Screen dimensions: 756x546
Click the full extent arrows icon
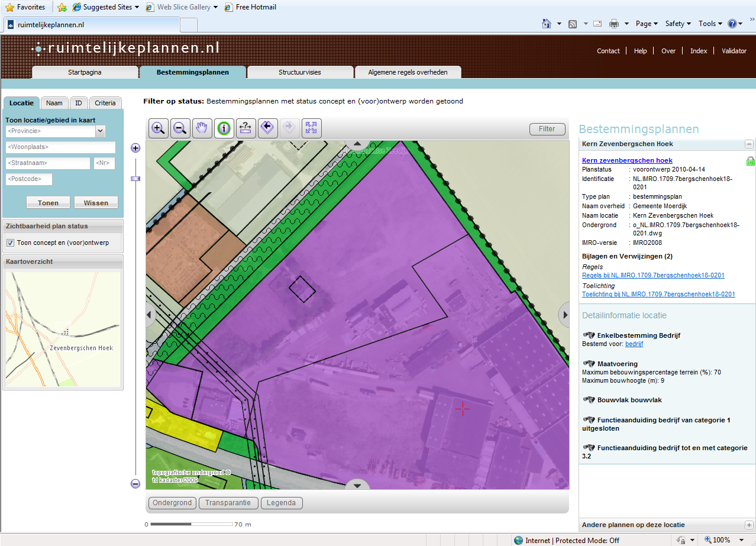pyautogui.click(x=311, y=128)
